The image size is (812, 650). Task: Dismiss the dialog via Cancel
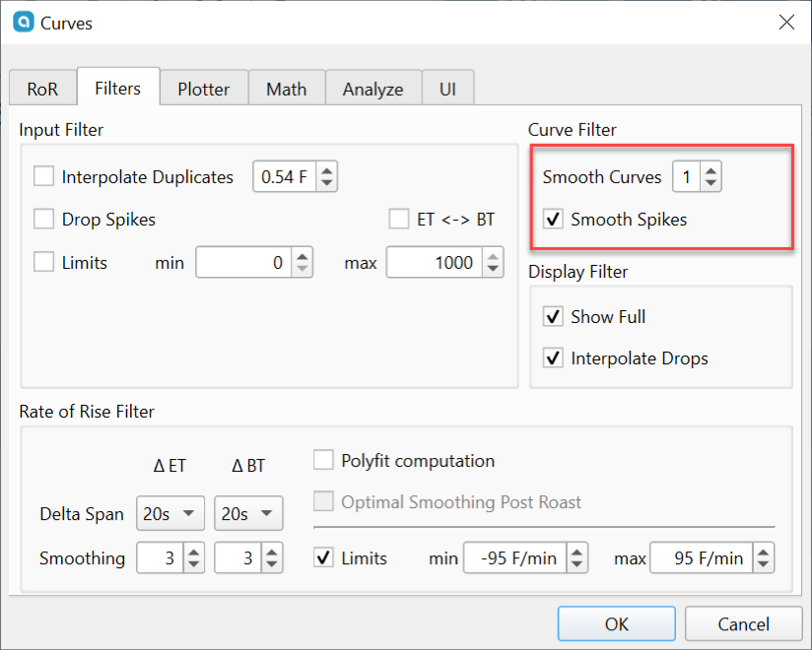tap(743, 623)
